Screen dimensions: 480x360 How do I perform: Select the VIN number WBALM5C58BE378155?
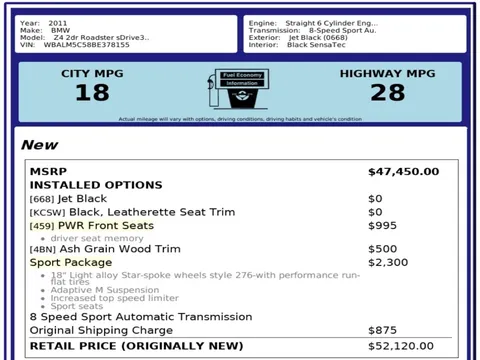(86, 45)
